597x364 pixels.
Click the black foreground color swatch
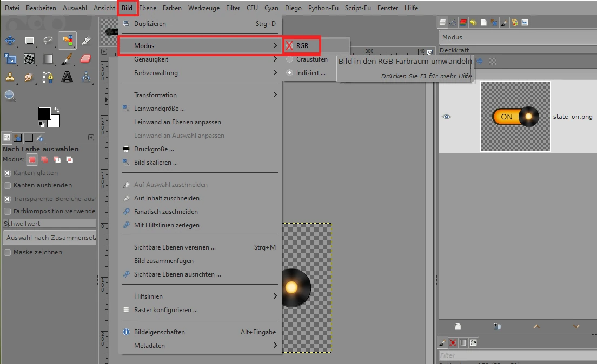[44, 113]
